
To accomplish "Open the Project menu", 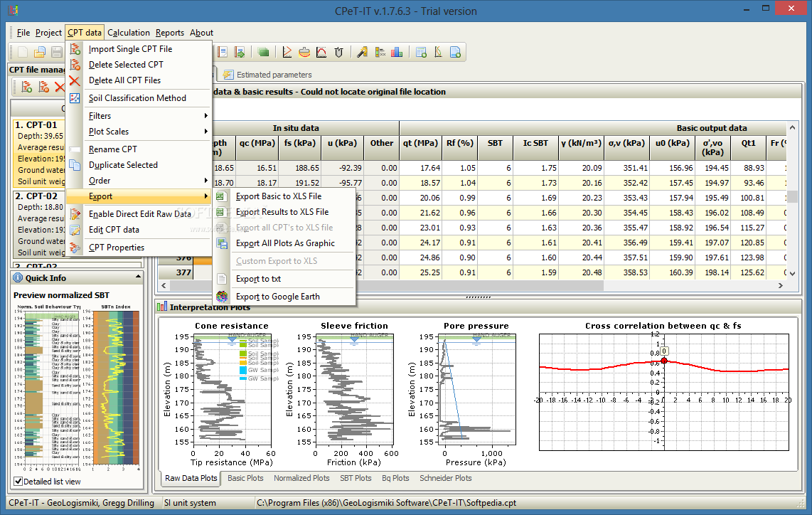I will [x=48, y=33].
